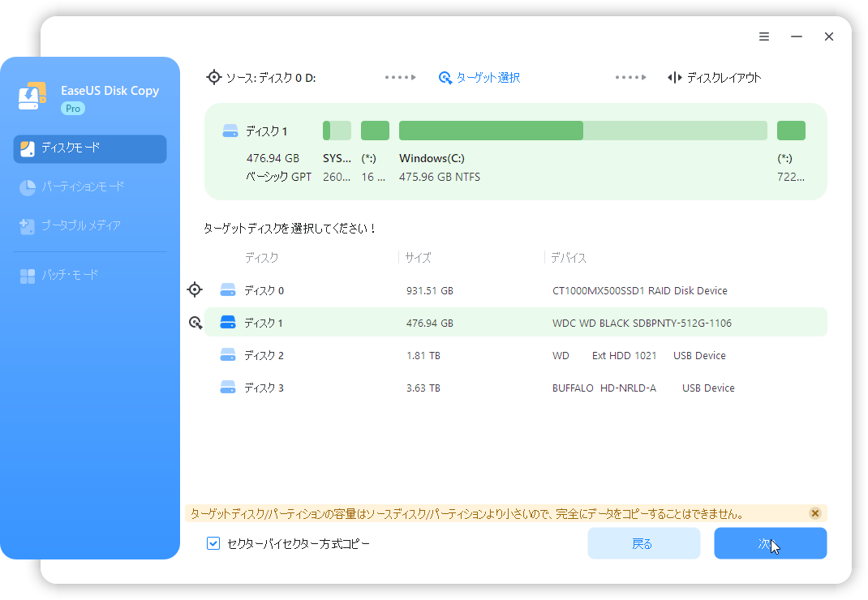Click the 16 ... partition bar
This screenshot has width=868, height=600.
tap(376, 131)
